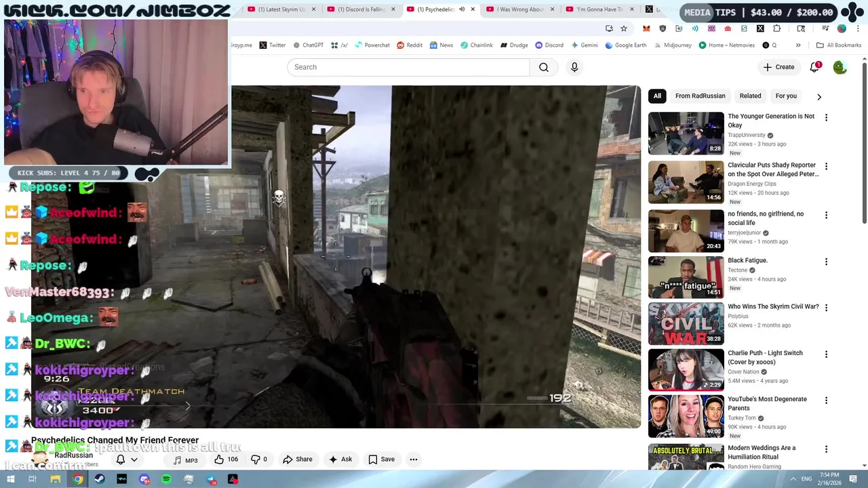The width and height of the screenshot is (868, 488).
Task: Open no friends, no girlfriend video thumbnail
Action: tap(686, 230)
